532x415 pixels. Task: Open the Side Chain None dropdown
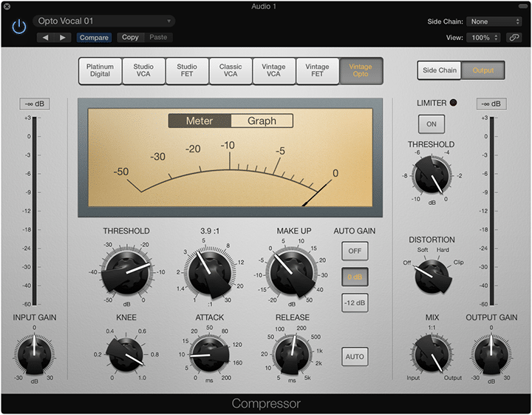coord(494,21)
